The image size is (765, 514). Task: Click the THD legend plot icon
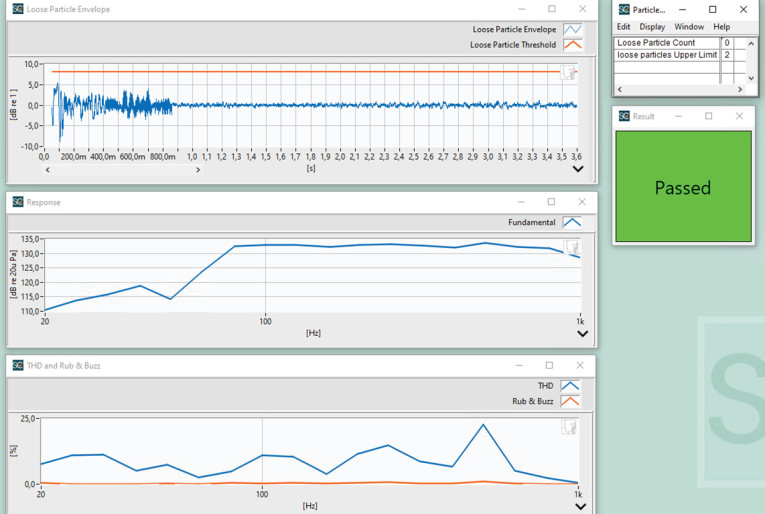[570, 386]
